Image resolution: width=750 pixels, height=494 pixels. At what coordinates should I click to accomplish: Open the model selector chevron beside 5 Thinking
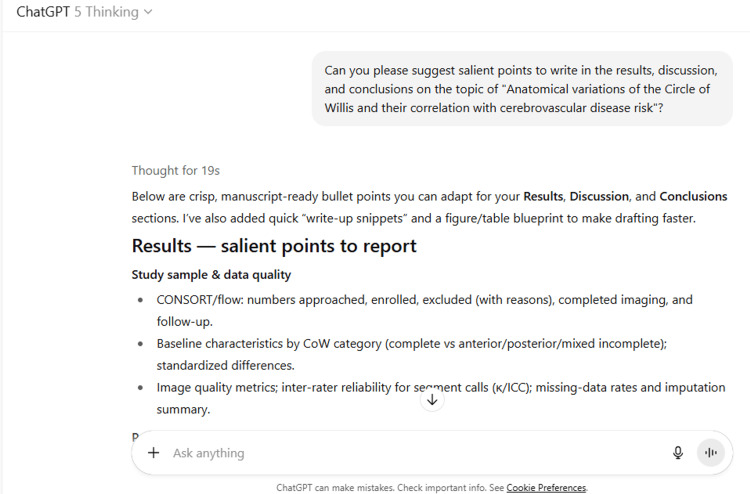148,12
